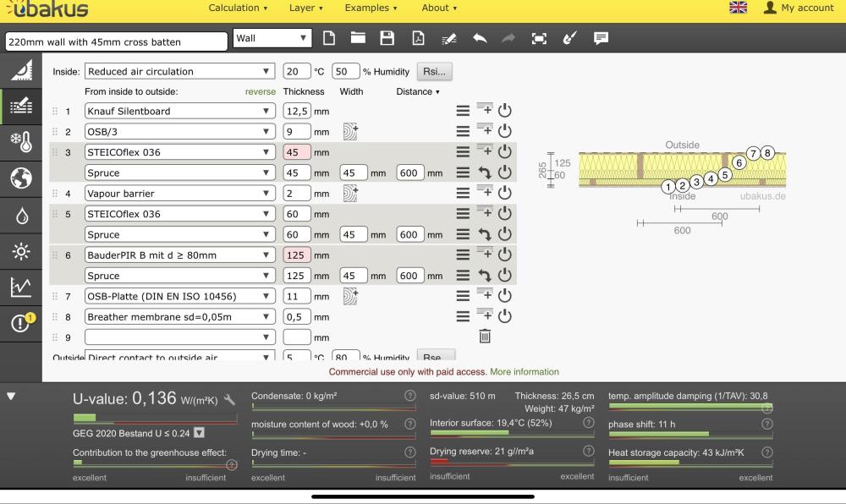Open the GEG 2020 Bestand standard dropdown

tap(199, 432)
